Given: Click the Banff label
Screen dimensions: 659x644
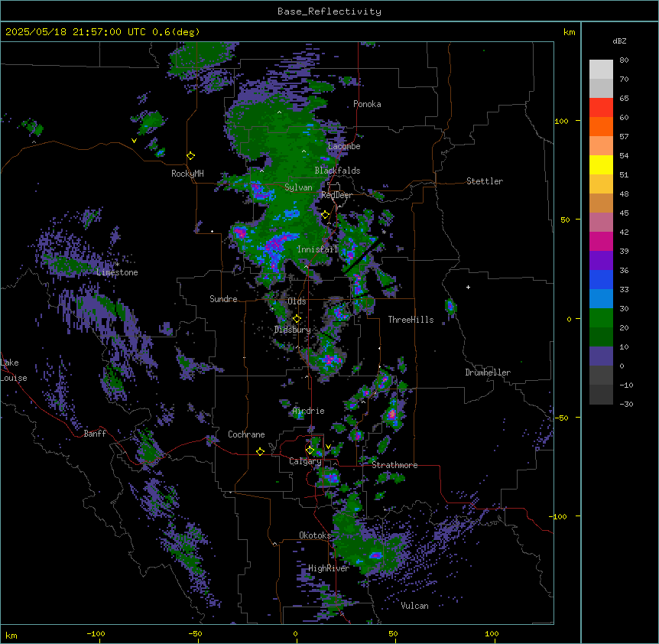Looking at the screenshot, I should click(x=95, y=434).
